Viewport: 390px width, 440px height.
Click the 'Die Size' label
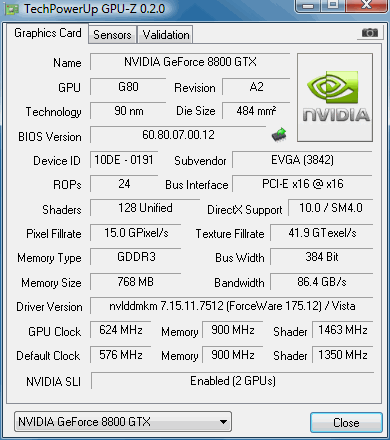click(x=196, y=111)
